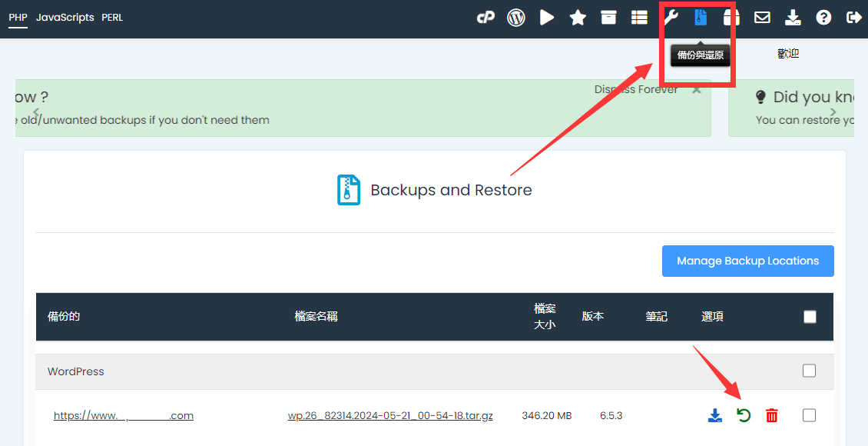Open the WordPress manager icon in top bar
The image size is (868, 446).
516,17
